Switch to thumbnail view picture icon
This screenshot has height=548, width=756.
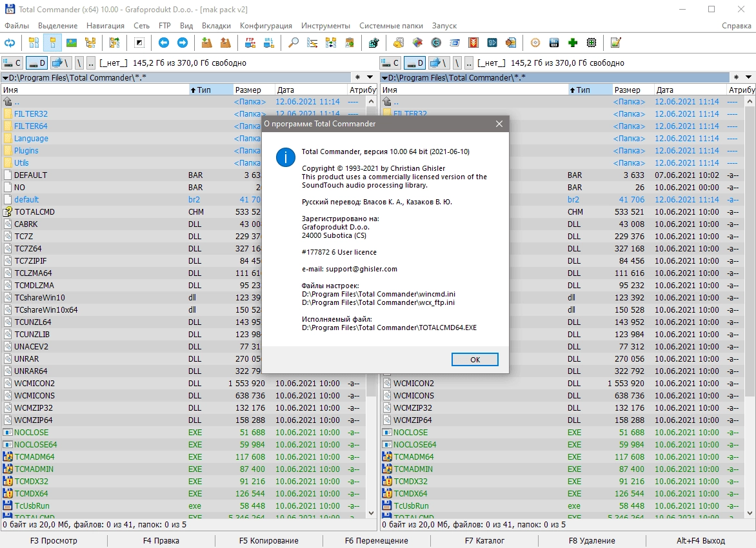pyautogui.click(x=72, y=43)
